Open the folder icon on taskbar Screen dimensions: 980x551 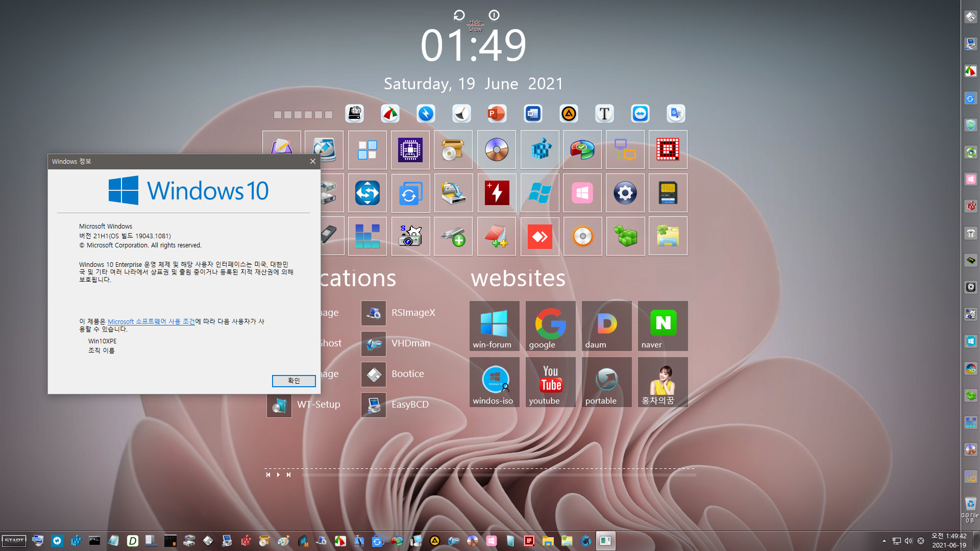(548, 541)
